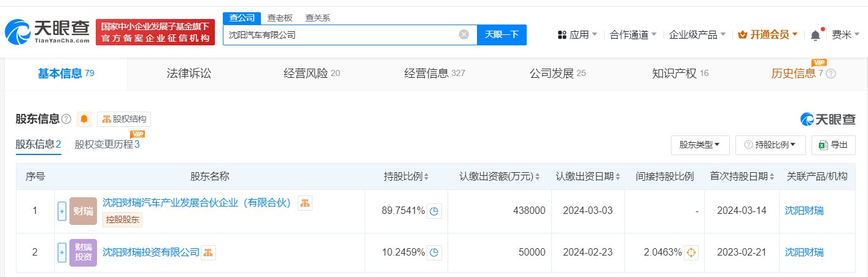Image resolution: width=868 pixels, height=277 pixels.
Task: Sort by 认缴出资日期 column arrows
Action: click(618, 177)
